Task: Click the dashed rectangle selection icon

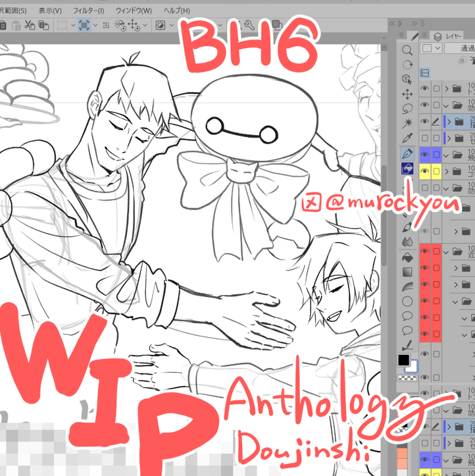Action: 62,25
